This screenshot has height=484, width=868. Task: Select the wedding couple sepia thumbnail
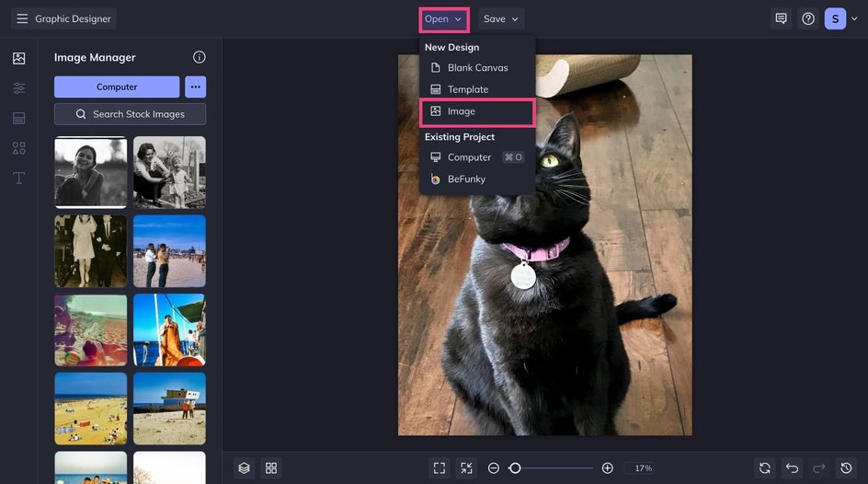pyautogui.click(x=91, y=251)
